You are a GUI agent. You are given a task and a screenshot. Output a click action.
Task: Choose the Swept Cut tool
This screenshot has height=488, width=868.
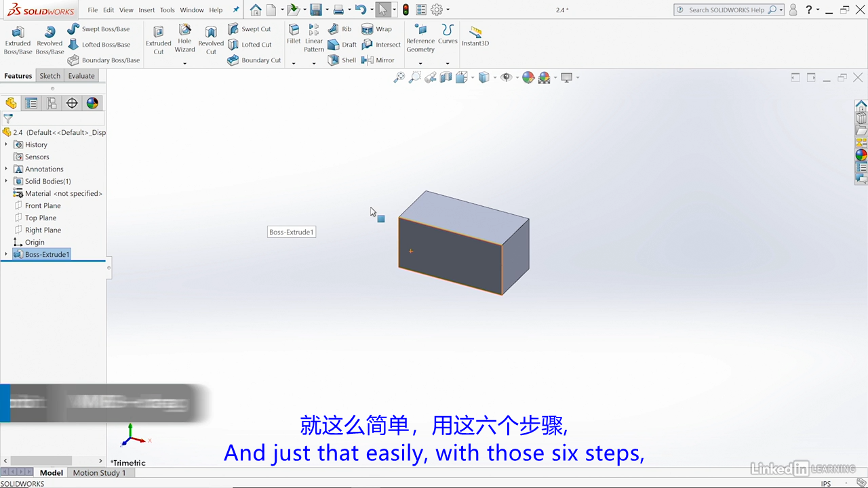249,29
